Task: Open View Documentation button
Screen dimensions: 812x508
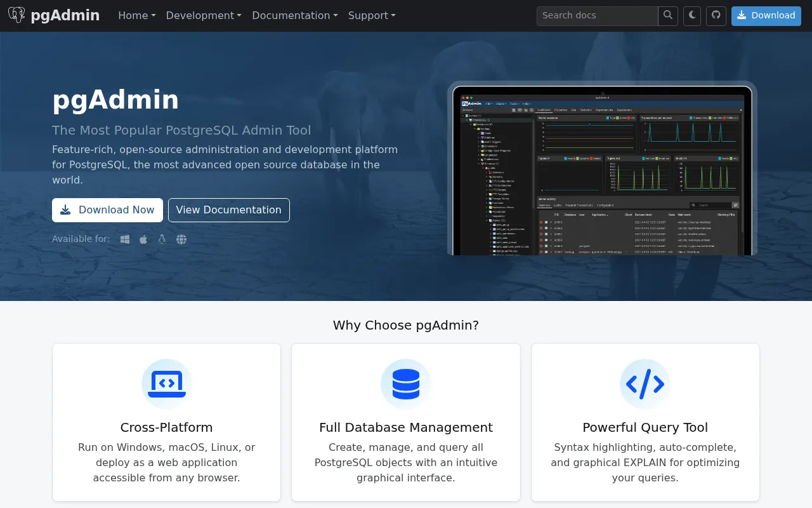Action: click(x=229, y=210)
